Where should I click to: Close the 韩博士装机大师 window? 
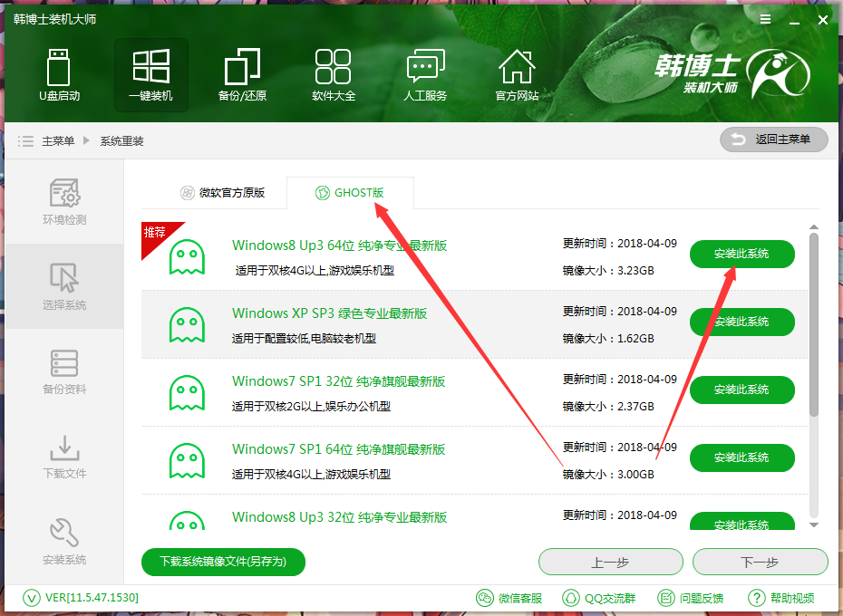coord(822,20)
